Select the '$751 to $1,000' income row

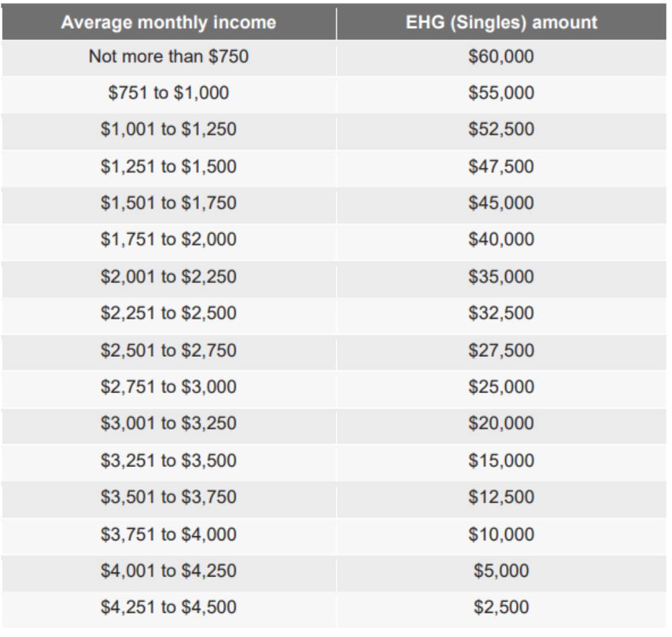[x=169, y=93]
